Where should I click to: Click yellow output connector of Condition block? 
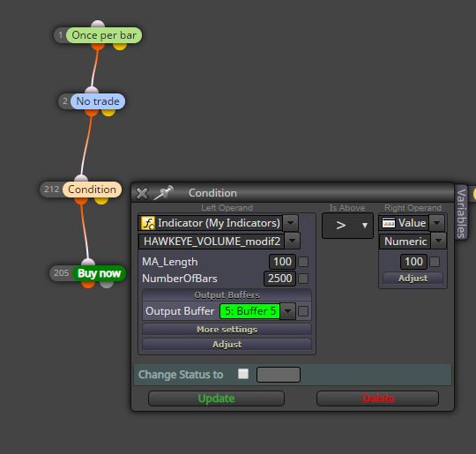(101, 200)
